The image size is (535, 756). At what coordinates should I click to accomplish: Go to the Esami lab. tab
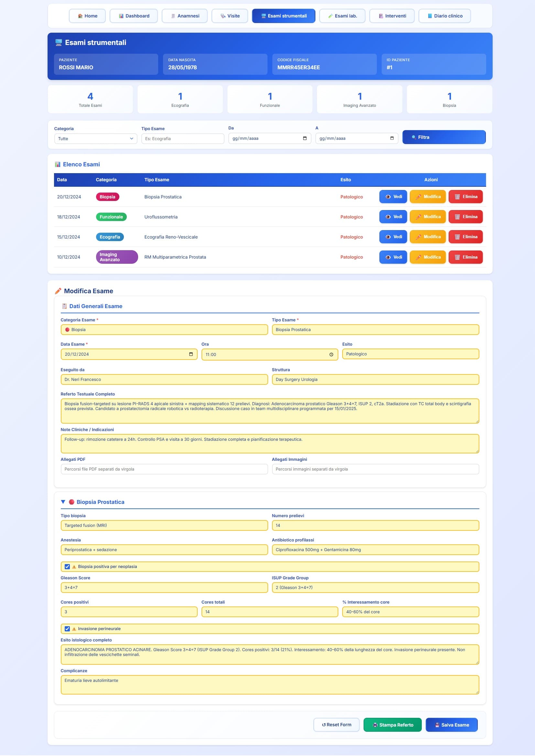pyautogui.click(x=342, y=16)
